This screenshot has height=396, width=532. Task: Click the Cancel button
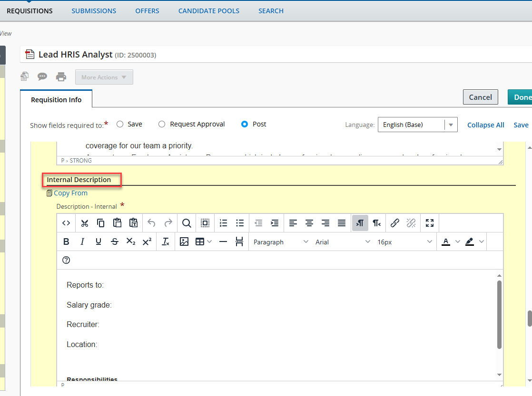pos(480,97)
